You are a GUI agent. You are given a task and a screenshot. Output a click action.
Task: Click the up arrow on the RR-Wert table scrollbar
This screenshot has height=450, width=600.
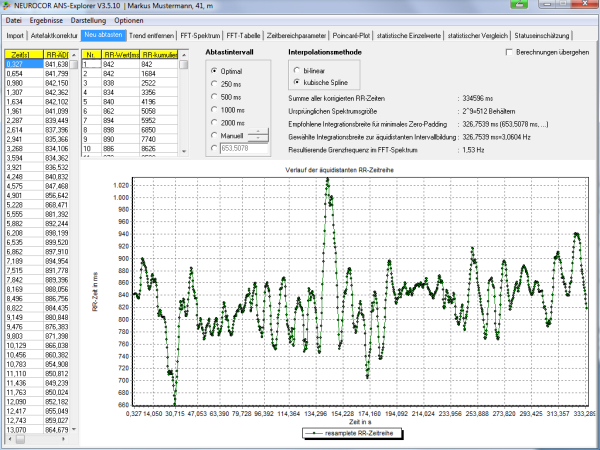click(x=184, y=55)
